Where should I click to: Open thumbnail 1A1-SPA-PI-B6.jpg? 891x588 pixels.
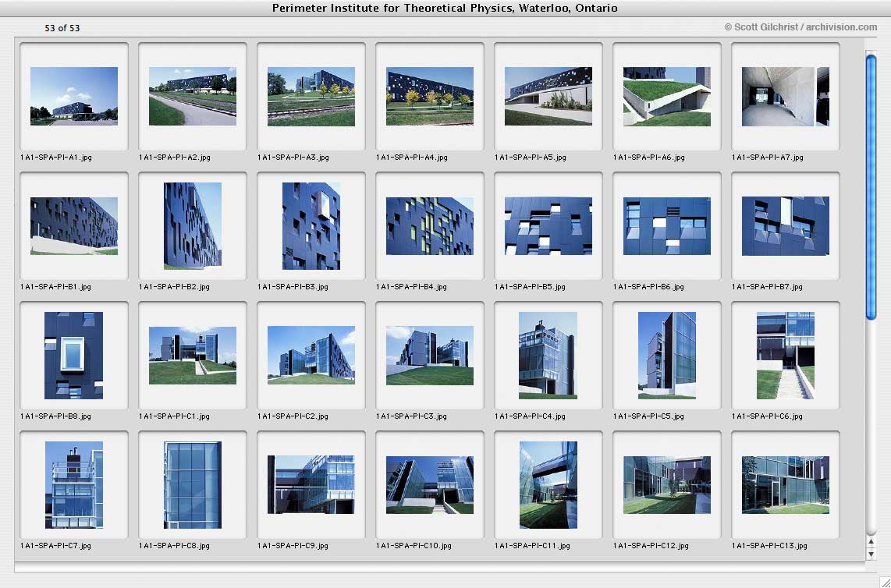pyautogui.click(x=666, y=225)
